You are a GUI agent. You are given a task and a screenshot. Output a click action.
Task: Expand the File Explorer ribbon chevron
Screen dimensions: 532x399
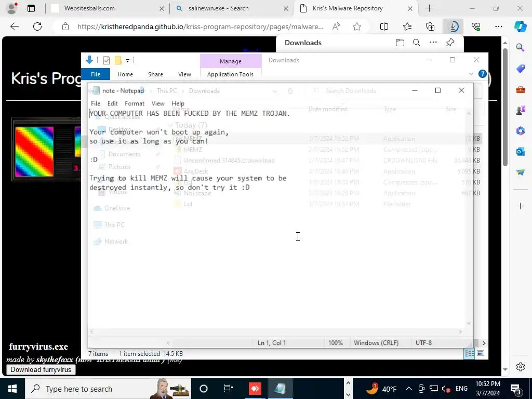(471, 74)
